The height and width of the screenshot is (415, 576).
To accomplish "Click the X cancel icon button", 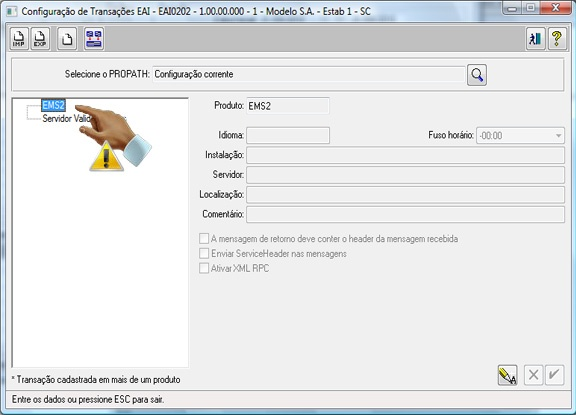I will pos(533,375).
